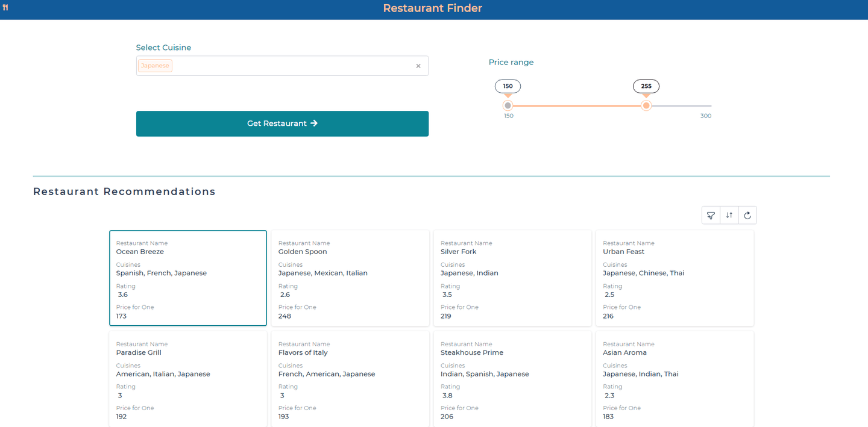
Task: Select the Urban Feast restaurant name
Action: 624,252
